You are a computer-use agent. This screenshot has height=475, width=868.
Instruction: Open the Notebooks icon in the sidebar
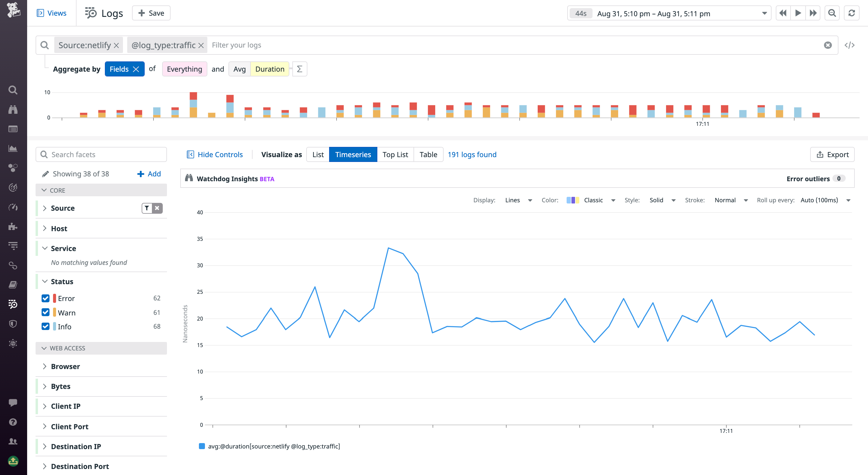(x=12, y=284)
